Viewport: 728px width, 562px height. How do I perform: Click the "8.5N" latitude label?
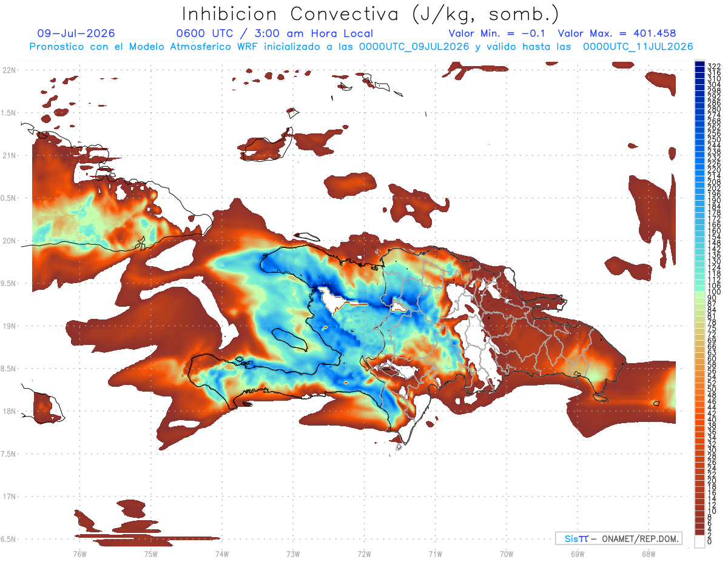pos(9,369)
